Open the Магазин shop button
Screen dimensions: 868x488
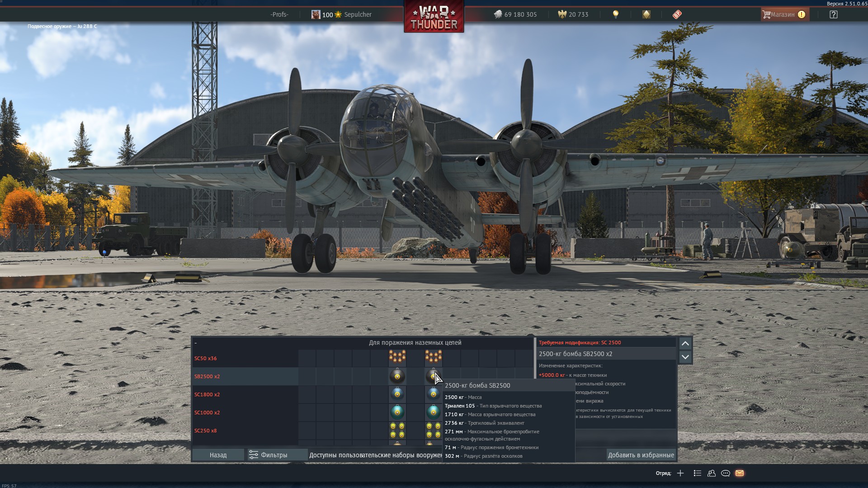click(784, 14)
